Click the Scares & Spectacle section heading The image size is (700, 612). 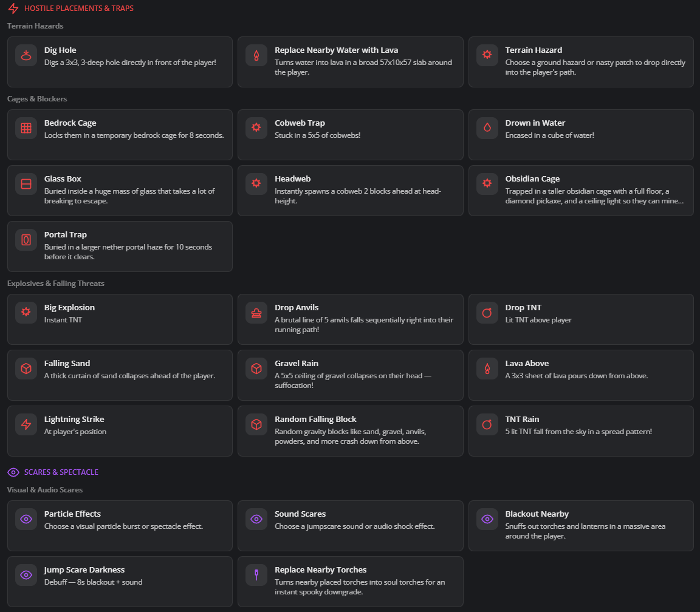click(61, 472)
